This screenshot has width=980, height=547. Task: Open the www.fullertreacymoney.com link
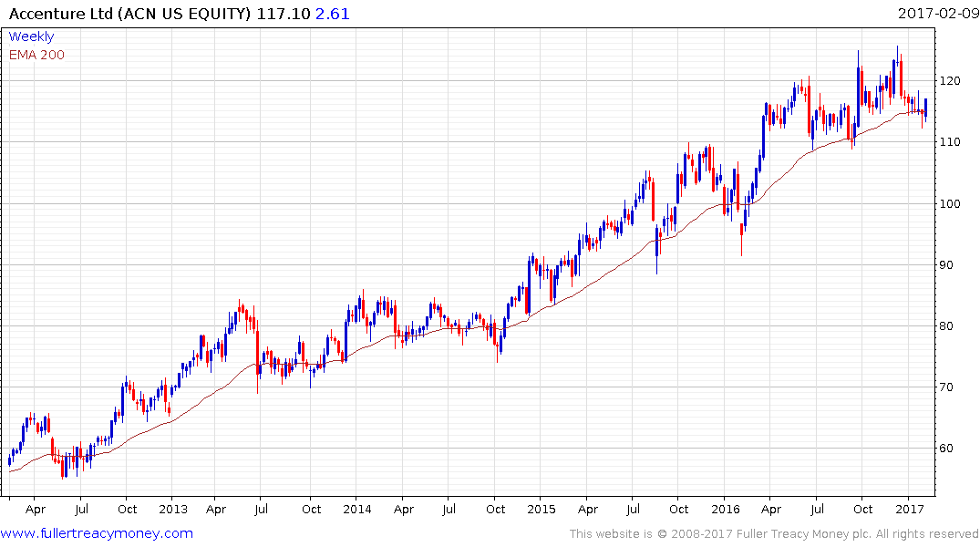(97, 533)
